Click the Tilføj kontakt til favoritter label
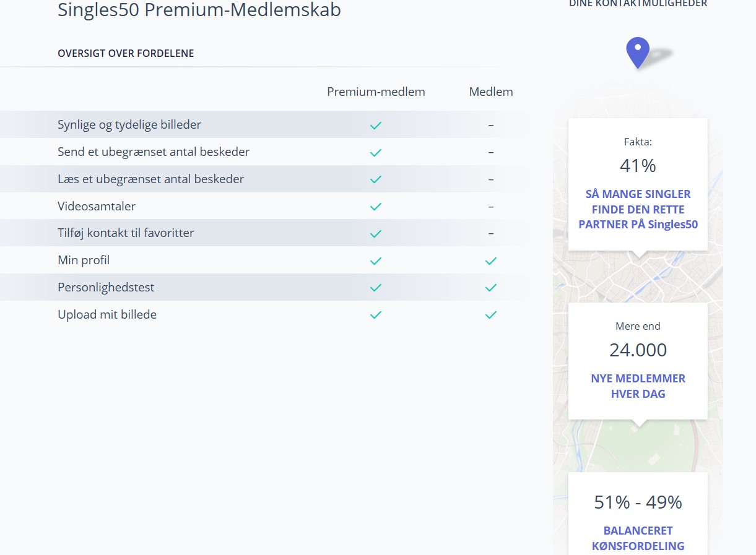Viewport: 756px width, 555px height. pyautogui.click(x=126, y=233)
